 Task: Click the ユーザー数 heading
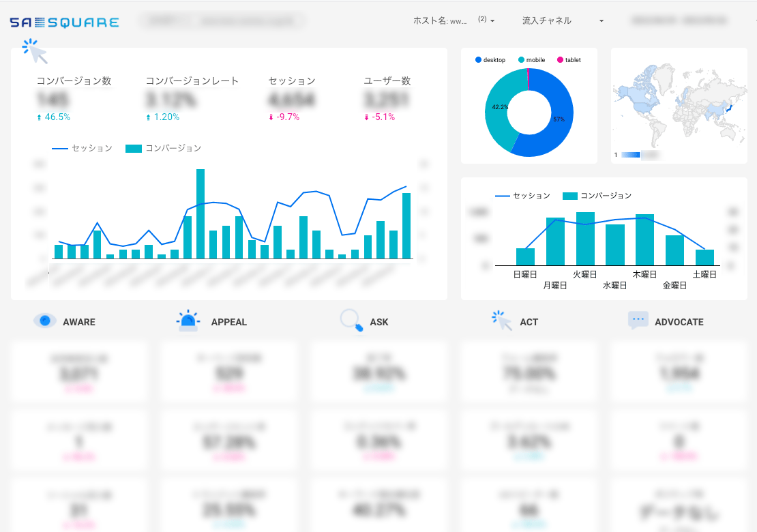tap(387, 80)
